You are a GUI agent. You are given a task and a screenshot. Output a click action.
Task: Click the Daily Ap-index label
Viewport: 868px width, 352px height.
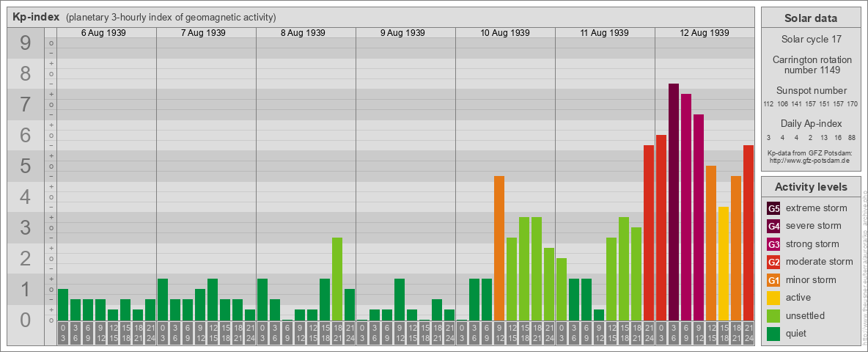click(x=811, y=124)
